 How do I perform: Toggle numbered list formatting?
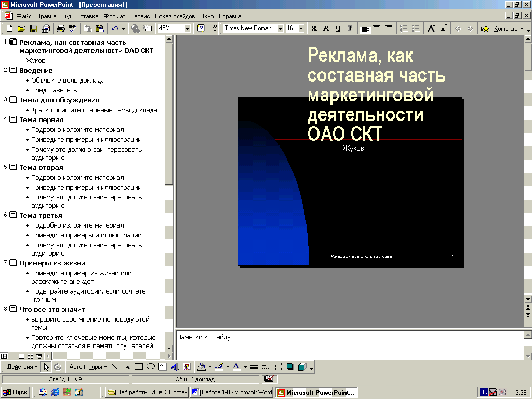pyautogui.click(x=404, y=29)
